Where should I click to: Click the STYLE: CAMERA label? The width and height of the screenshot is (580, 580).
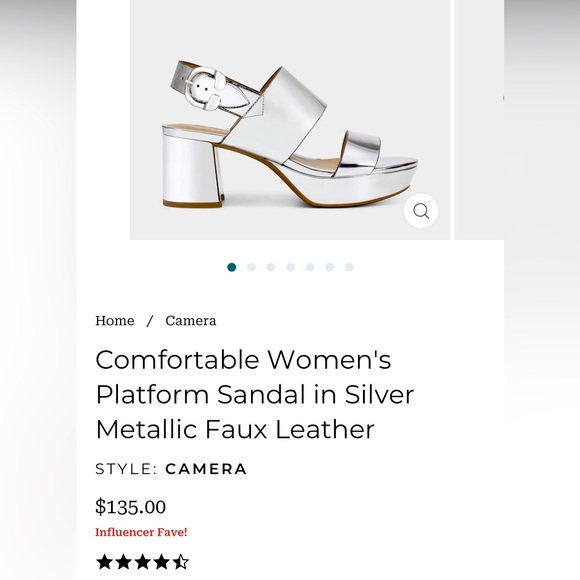pyautogui.click(x=171, y=469)
